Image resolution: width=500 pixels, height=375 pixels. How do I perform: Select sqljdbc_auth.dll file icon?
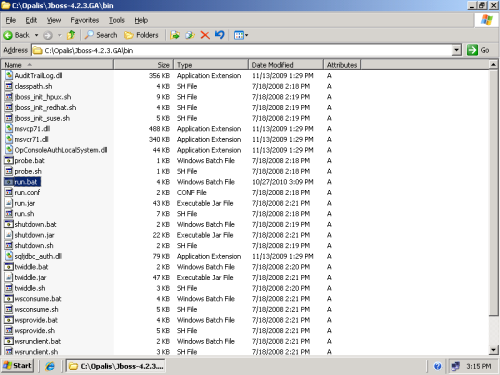[x=9, y=256]
